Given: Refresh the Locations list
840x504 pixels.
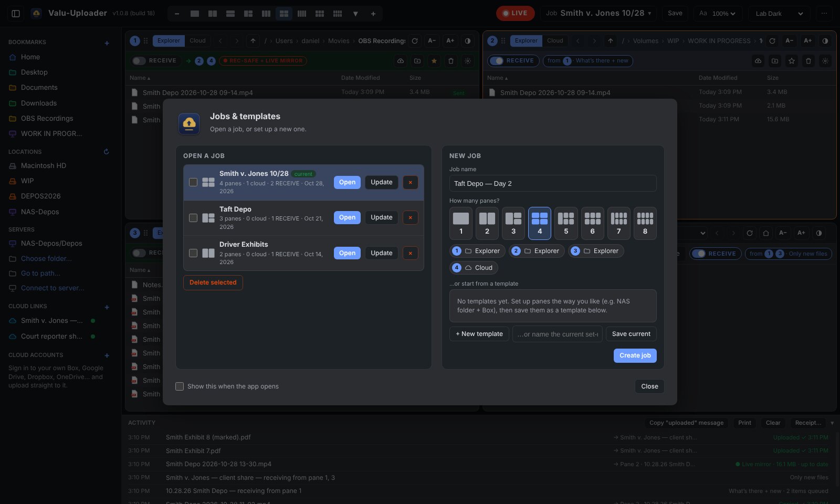Looking at the screenshot, I should (107, 152).
